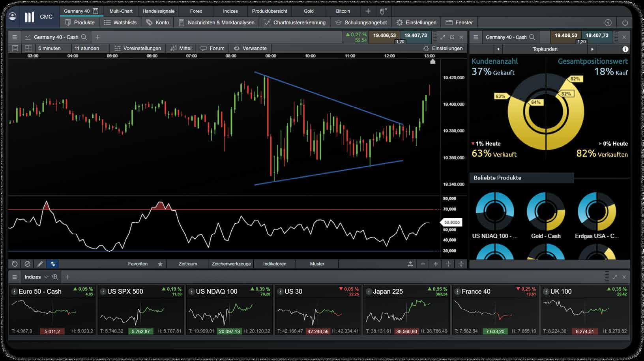
Task: Open the Voreinstellungen presets menu
Action: 138,48
